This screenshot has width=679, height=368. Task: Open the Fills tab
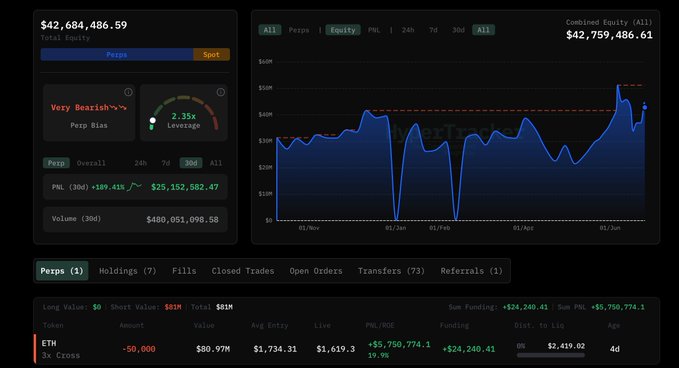[184, 271]
